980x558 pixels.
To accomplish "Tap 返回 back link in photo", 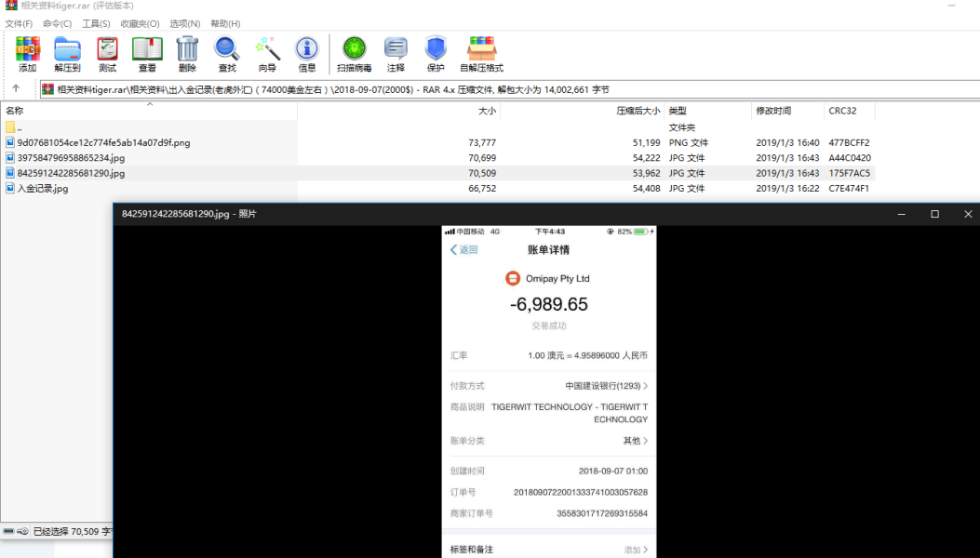I will coord(463,250).
